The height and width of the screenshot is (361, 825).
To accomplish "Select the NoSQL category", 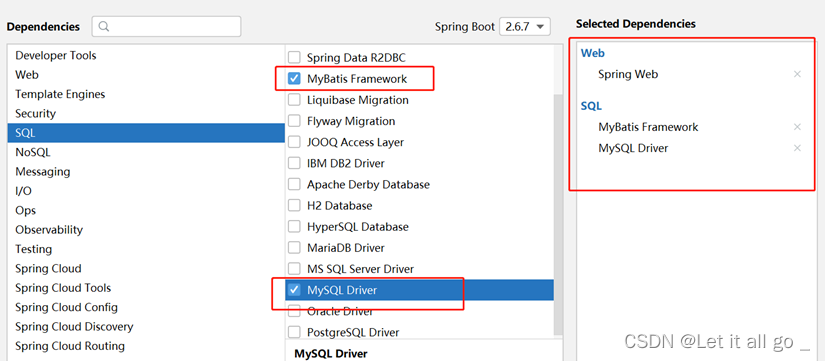I will point(146,152).
